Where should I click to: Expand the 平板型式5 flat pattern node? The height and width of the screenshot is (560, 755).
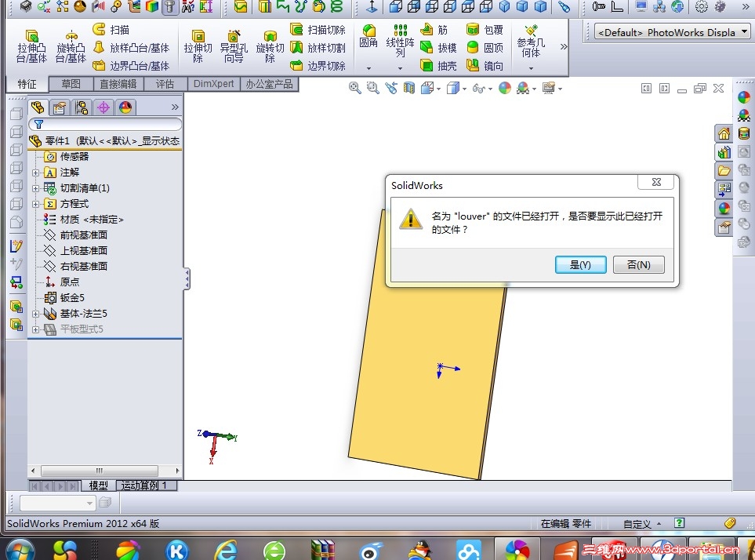[35, 330]
